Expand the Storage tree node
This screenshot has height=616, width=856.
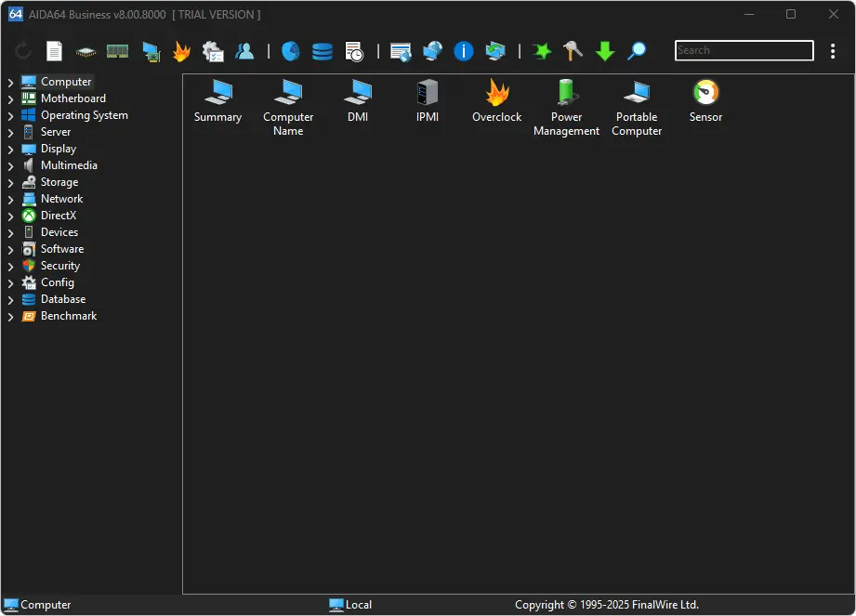click(x=10, y=183)
